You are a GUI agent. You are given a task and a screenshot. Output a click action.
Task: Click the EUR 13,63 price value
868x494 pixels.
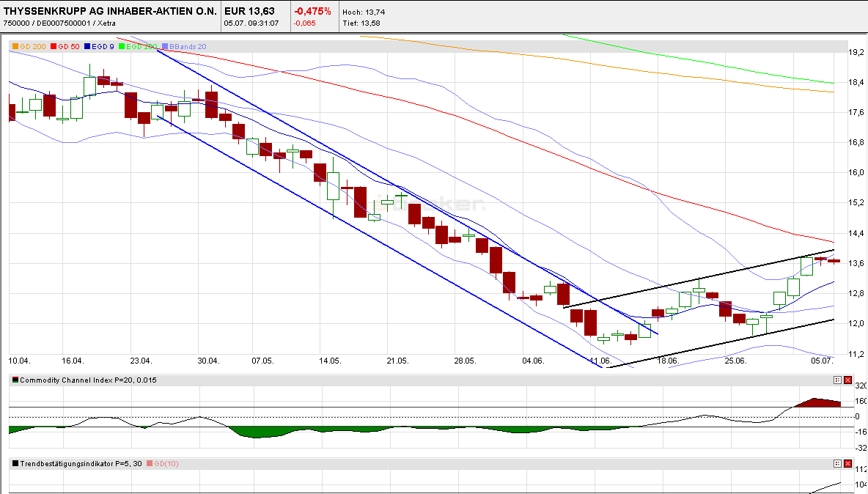(x=249, y=11)
